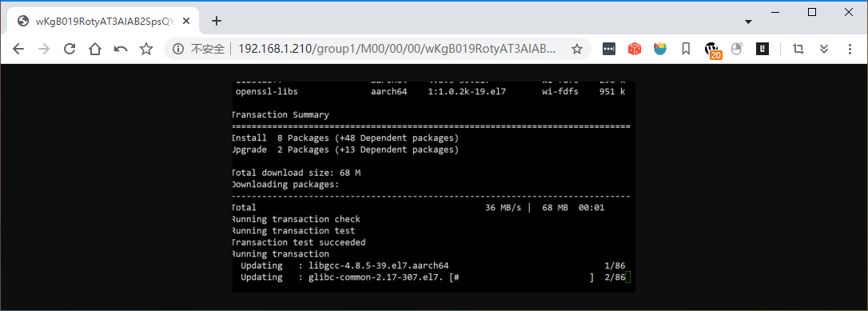This screenshot has height=311, width=868.
Task: Click the gray mouse extension icon
Action: click(x=736, y=50)
